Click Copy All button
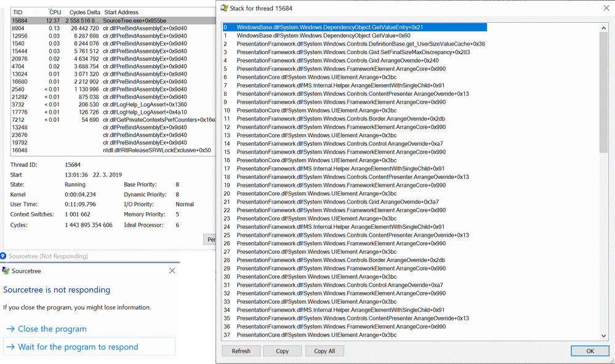 (324, 351)
